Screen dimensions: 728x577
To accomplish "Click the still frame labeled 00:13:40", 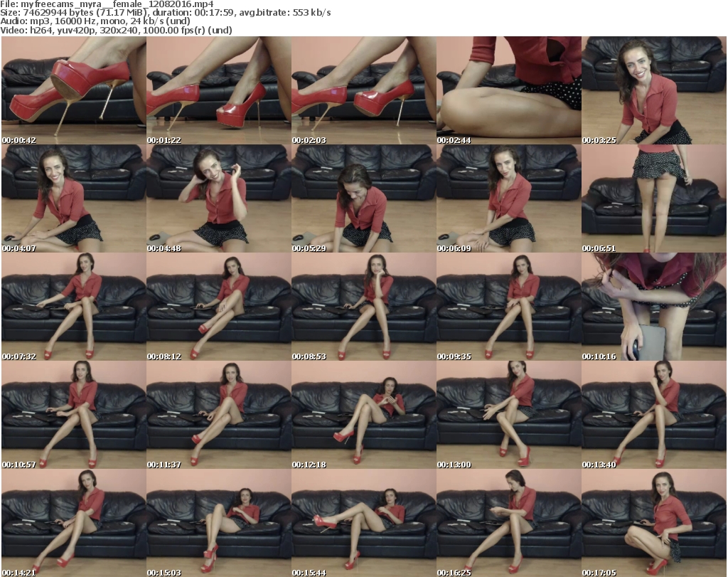I will (x=654, y=415).
